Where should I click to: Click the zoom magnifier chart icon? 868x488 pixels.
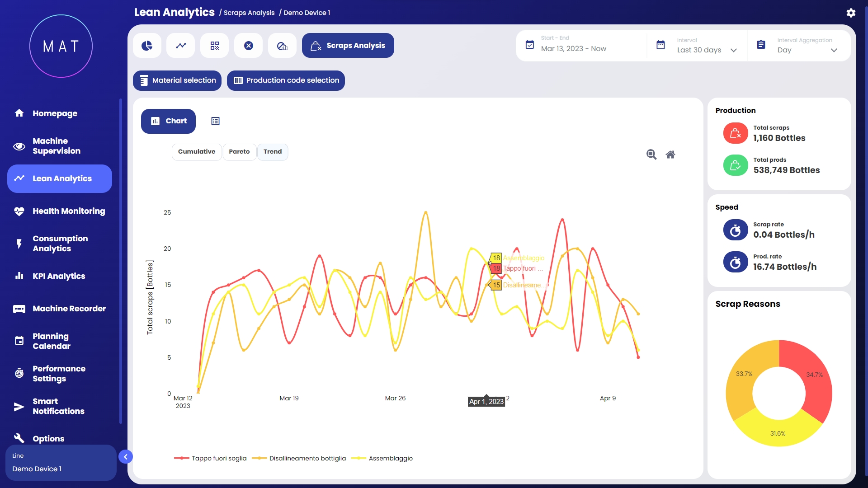(651, 155)
